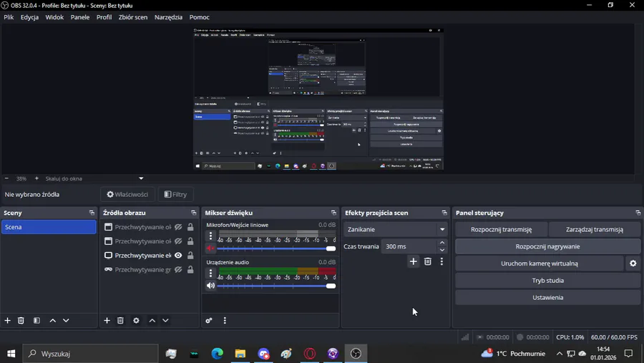The height and width of the screenshot is (363, 644).
Task: Mute the Urządzenie audio channel
Action: (210, 286)
